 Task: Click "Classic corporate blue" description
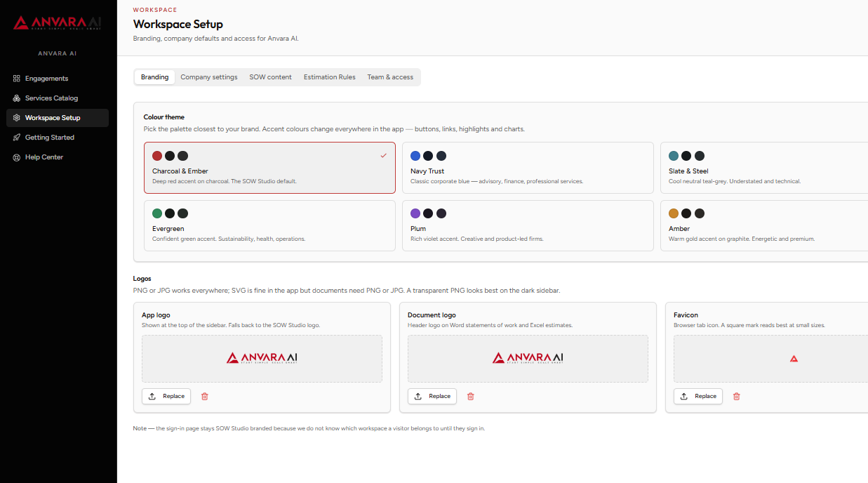(x=497, y=181)
